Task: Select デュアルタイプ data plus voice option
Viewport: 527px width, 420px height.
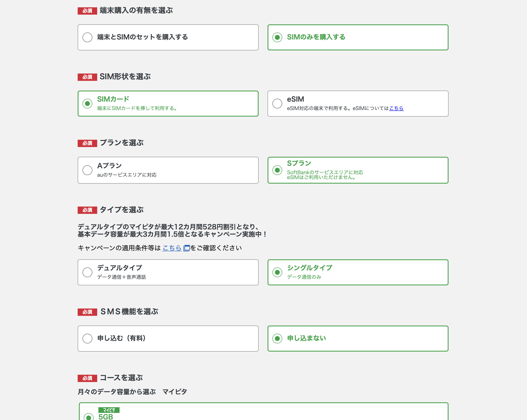Action: pos(87,272)
